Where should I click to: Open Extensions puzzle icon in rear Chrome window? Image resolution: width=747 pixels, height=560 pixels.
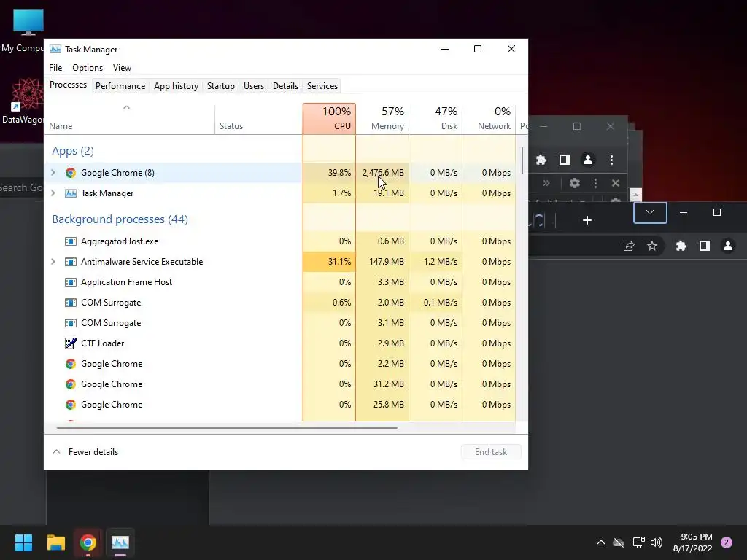point(541,160)
